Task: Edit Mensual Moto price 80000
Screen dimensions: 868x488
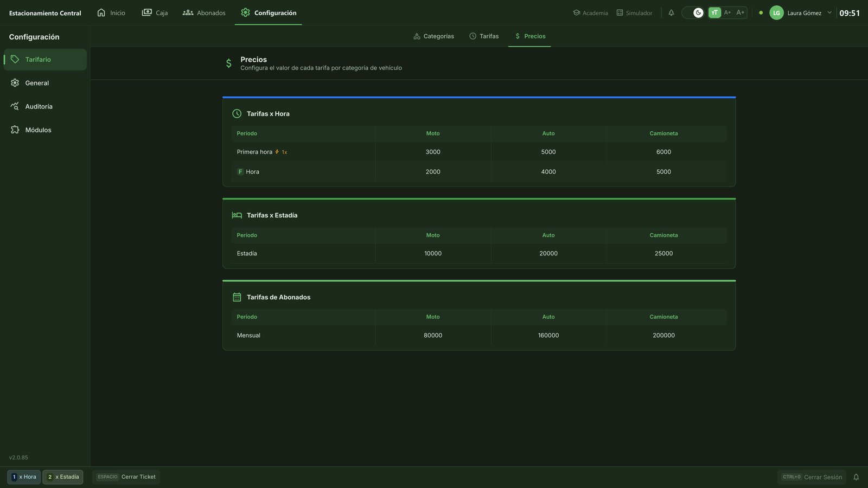Action: pos(433,335)
